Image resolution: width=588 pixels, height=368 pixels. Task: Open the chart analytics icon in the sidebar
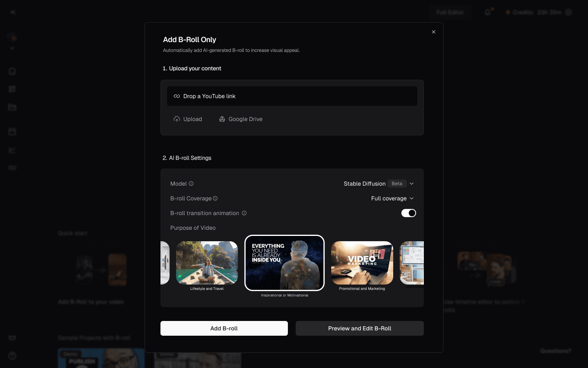coord(12,150)
